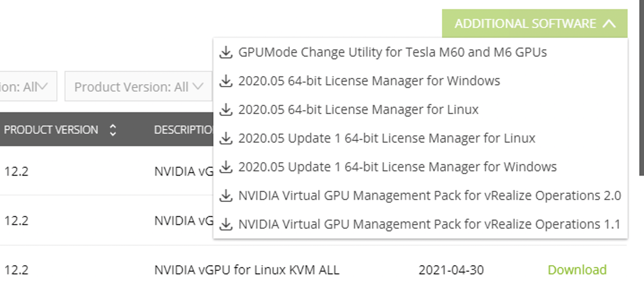644x286 pixels.
Task: Click download icon beside GPUMode Change Utility
Action: [226, 52]
